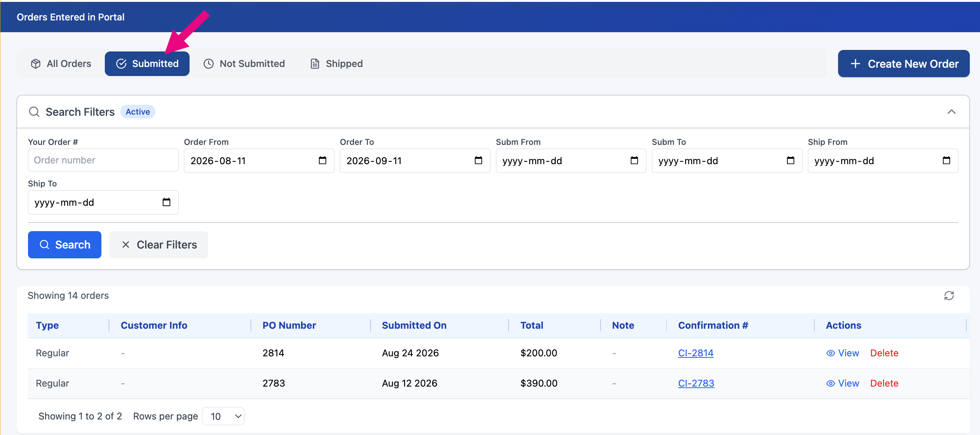Click the $390.00 total cell
Viewport: 980px width, 435px height.
tap(539, 383)
